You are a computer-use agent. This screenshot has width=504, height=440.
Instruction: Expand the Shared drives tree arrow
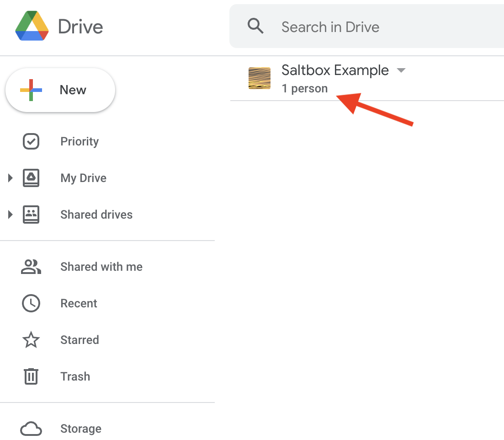pyautogui.click(x=11, y=215)
